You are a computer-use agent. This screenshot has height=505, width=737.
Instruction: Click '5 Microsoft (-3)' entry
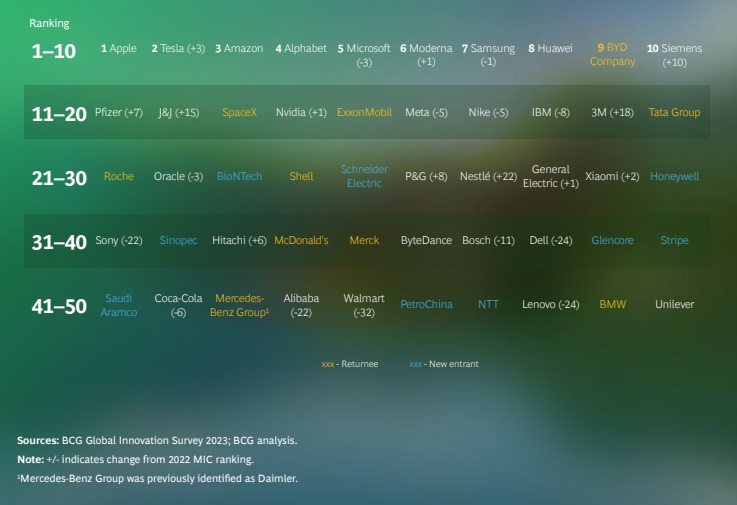pos(364,55)
